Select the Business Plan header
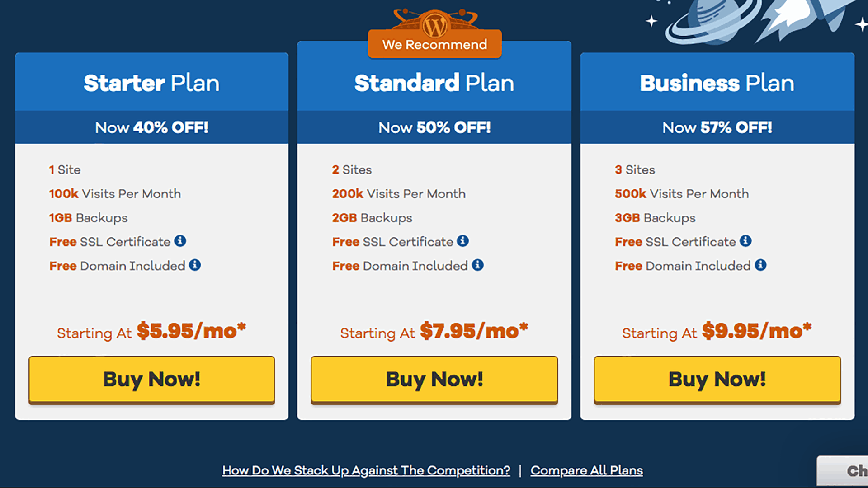The image size is (868, 488). pos(717,82)
